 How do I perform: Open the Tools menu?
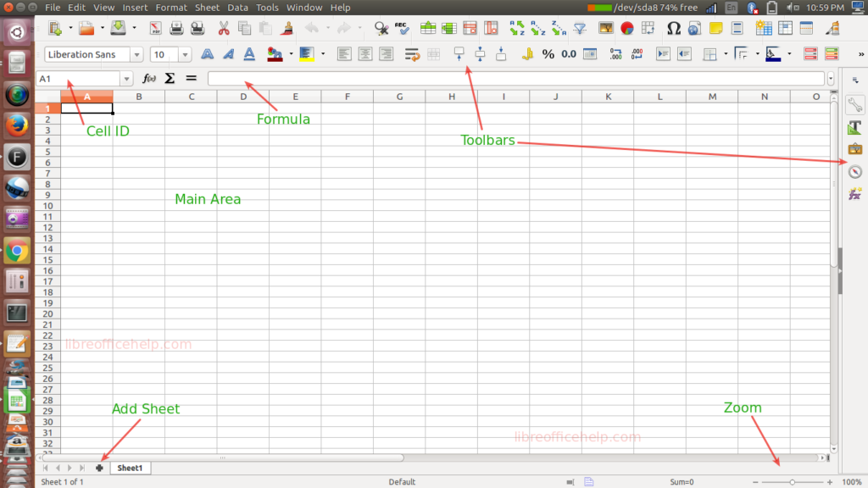[x=267, y=8]
